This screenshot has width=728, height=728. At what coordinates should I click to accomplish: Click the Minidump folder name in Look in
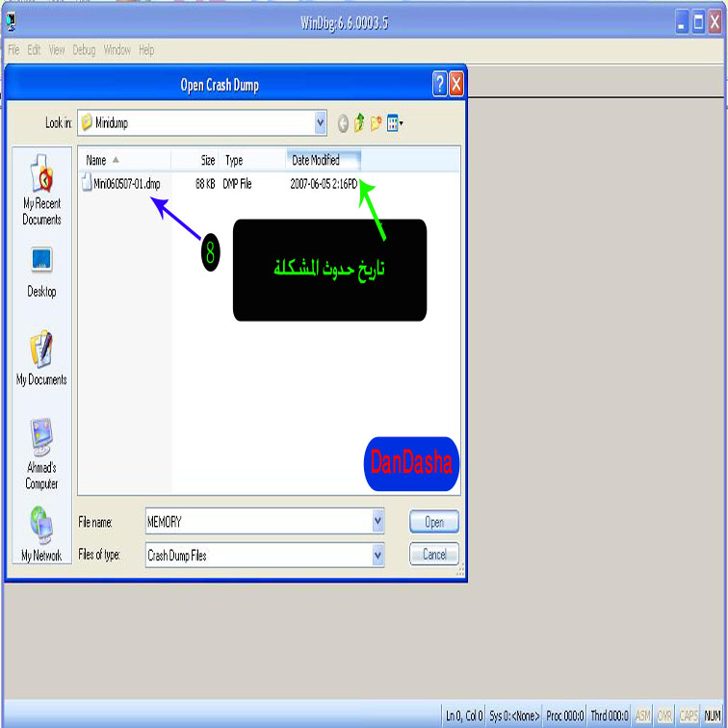click(112, 123)
